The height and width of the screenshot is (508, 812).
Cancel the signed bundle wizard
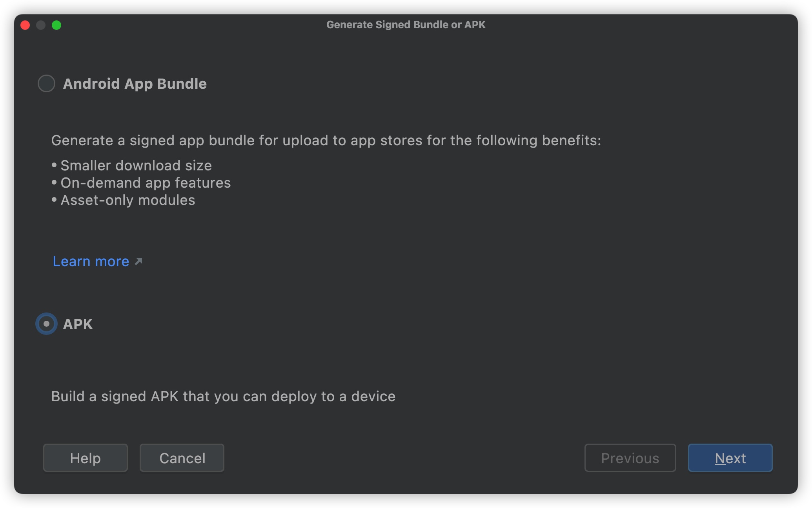pos(182,458)
